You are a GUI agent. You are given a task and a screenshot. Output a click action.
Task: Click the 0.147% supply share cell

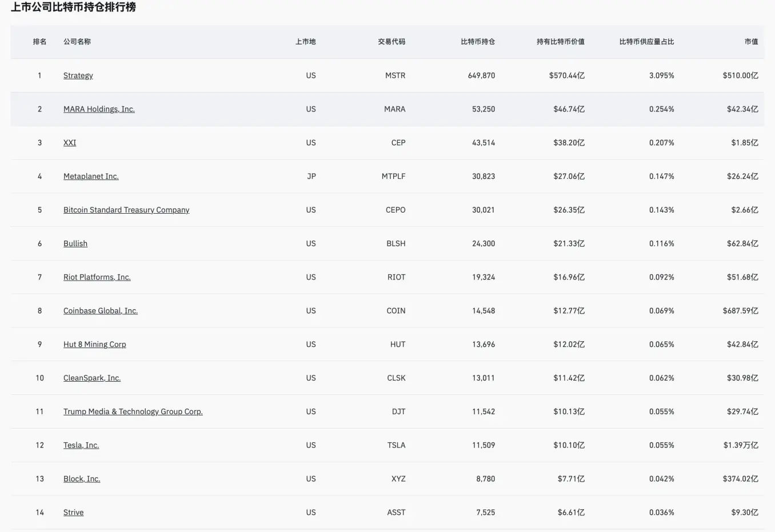pos(662,177)
